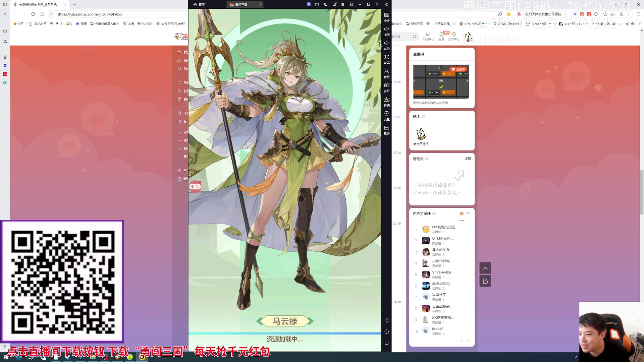Reload the browser page
This screenshot has width=644, height=362.
click(33, 14)
